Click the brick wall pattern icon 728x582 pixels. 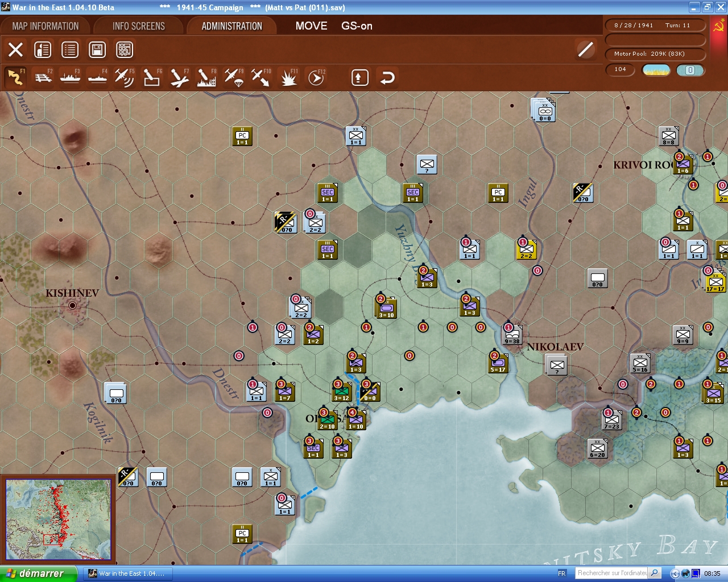(x=125, y=50)
